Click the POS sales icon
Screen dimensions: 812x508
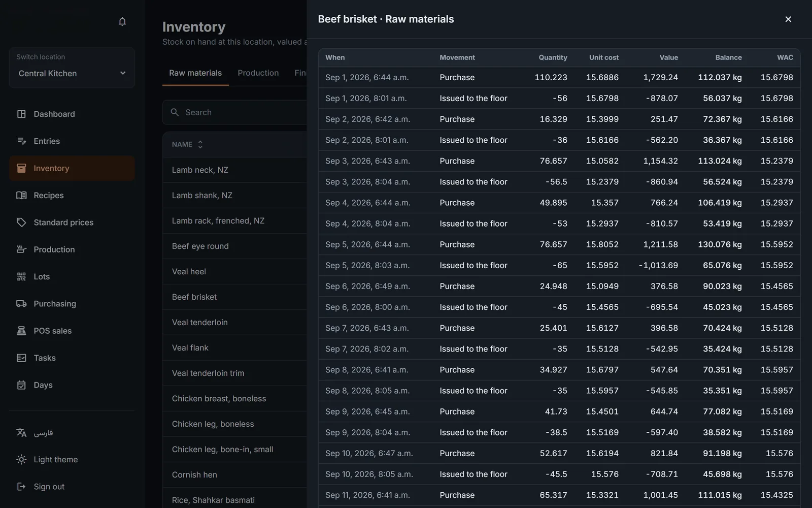pyautogui.click(x=21, y=331)
